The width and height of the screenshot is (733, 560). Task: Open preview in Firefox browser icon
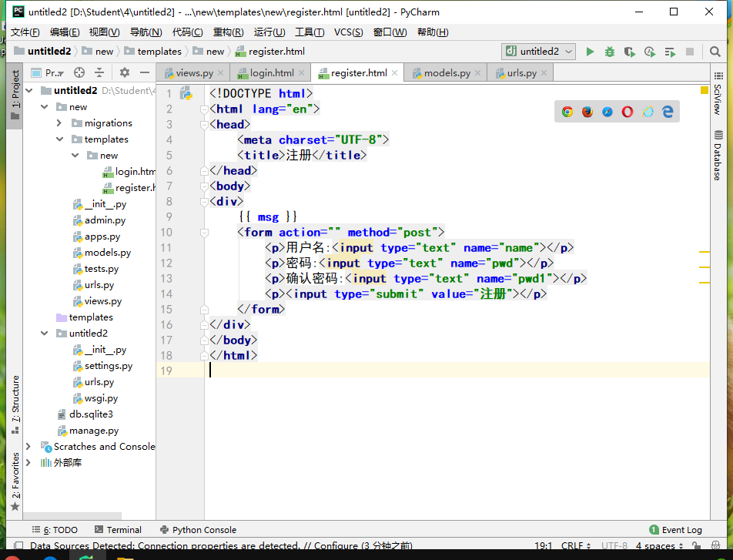pyautogui.click(x=587, y=112)
